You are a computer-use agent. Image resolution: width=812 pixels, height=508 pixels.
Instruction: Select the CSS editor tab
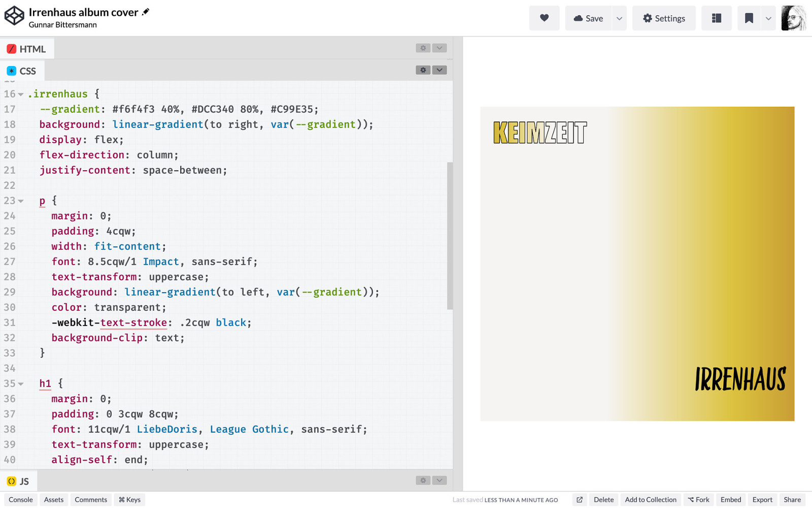point(22,71)
